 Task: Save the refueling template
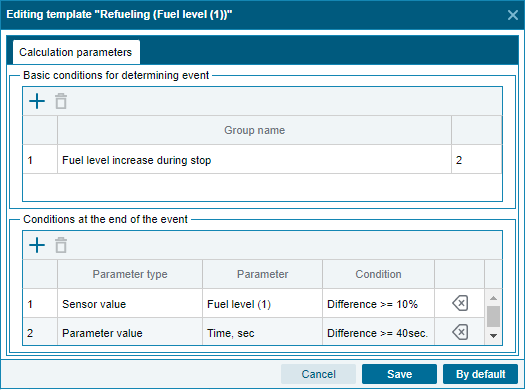pyautogui.click(x=399, y=374)
